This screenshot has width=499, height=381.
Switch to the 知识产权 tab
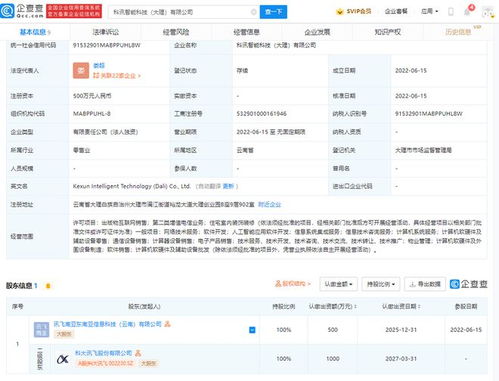click(388, 32)
